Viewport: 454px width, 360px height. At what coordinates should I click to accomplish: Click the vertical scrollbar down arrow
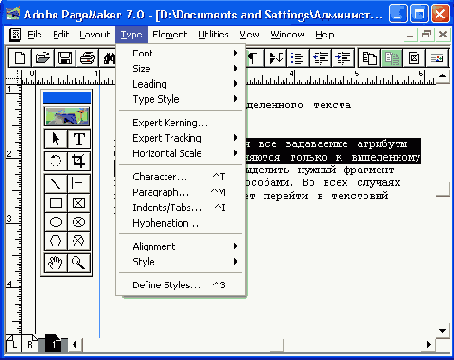[443, 331]
